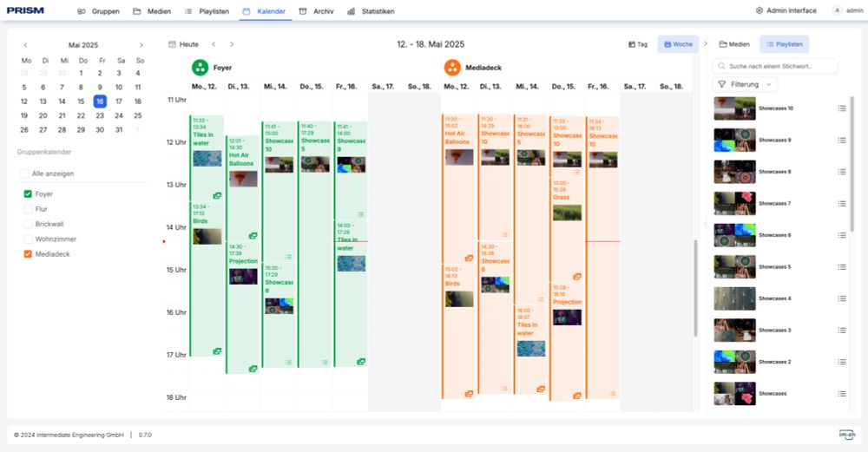
Task: Go to previous month in mini calendar
Action: point(25,45)
